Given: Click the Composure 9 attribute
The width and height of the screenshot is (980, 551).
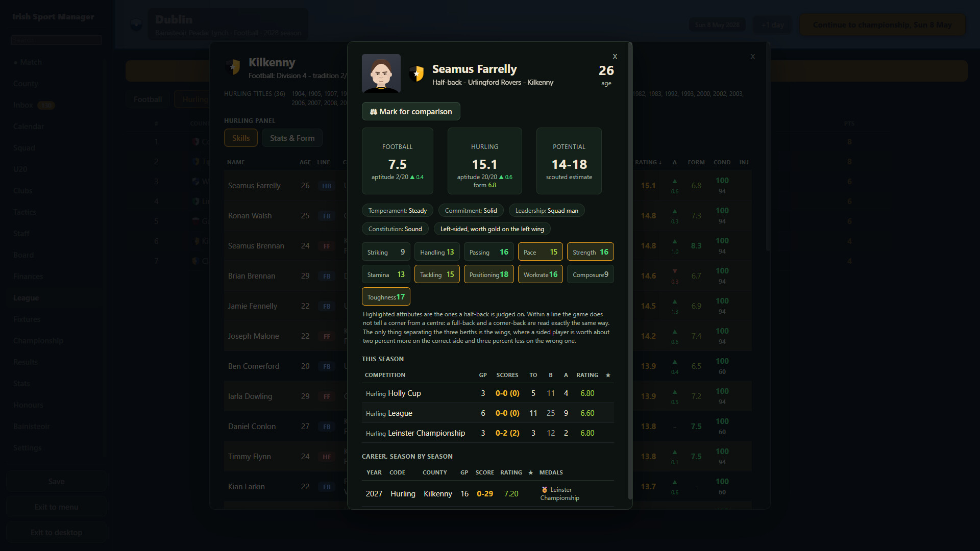Looking at the screenshot, I should [590, 274].
